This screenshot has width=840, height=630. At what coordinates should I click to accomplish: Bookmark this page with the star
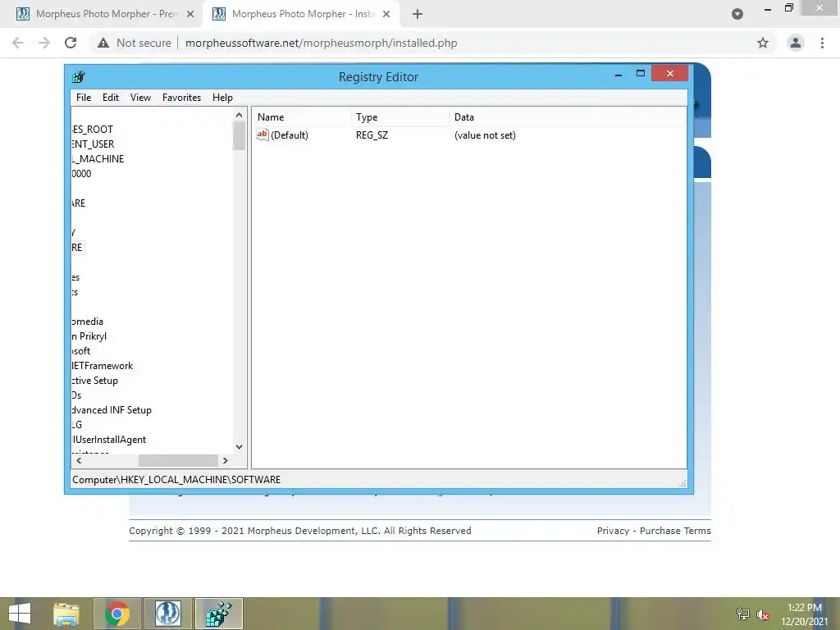763,43
